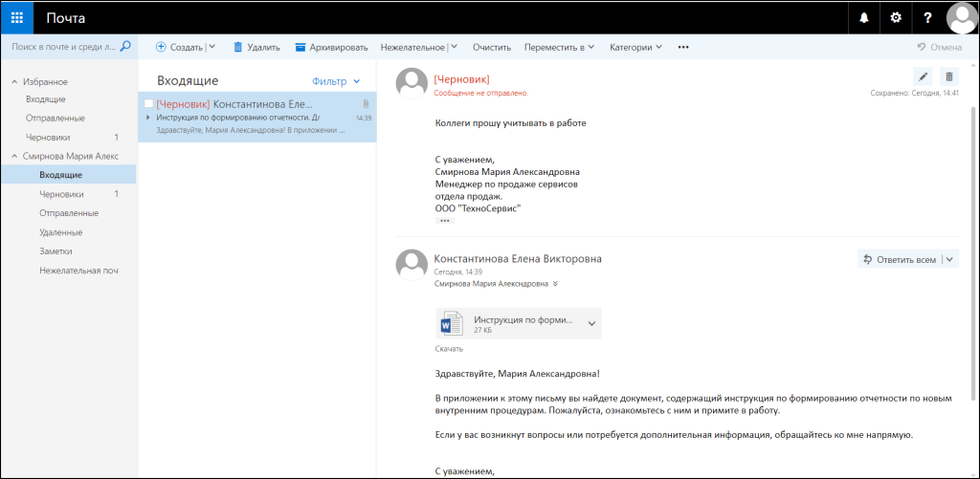The width and height of the screenshot is (980, 479).
Task: Expand the conversation thread triangle
Action: pyautogui.click(x=148, y=118)
